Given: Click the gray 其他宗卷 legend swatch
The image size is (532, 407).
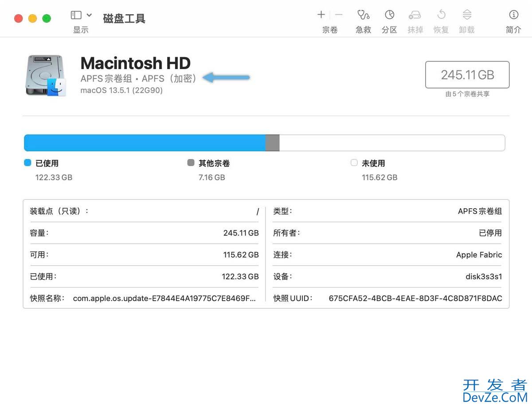Looking at the screenshot, I should (x=191, y=163).
